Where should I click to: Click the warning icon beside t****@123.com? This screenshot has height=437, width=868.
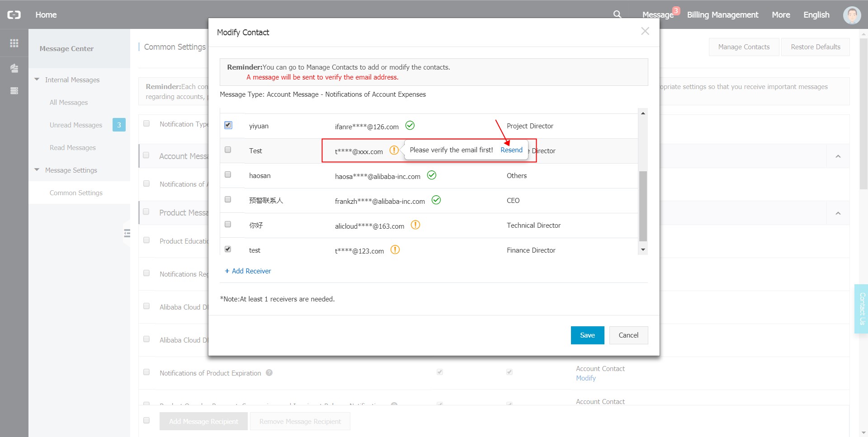395,250
